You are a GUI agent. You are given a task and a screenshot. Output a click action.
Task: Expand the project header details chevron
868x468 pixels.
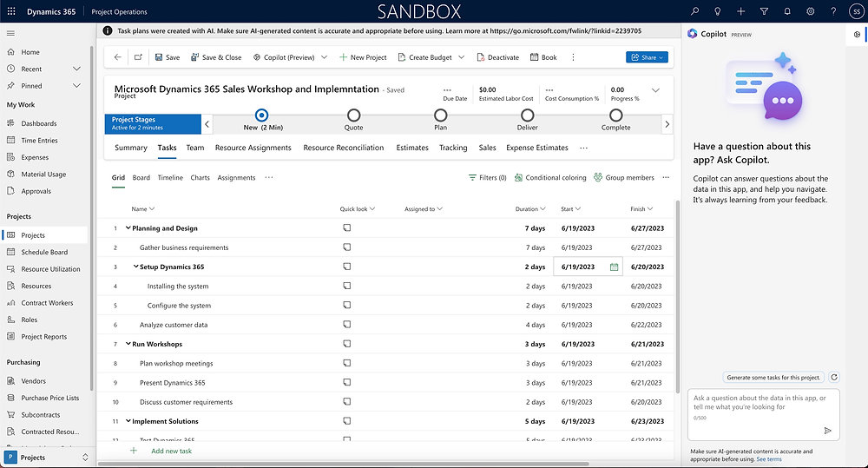point(655,90)
